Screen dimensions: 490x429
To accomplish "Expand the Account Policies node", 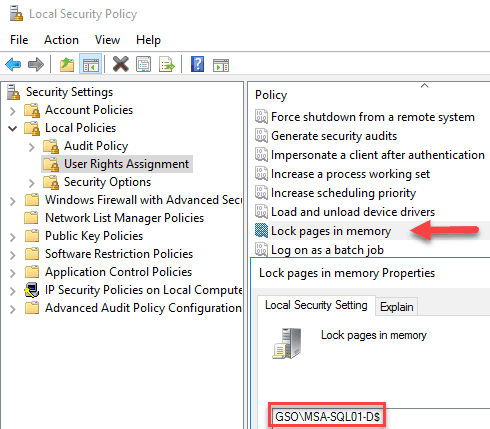I will click(x=13, y=111).
